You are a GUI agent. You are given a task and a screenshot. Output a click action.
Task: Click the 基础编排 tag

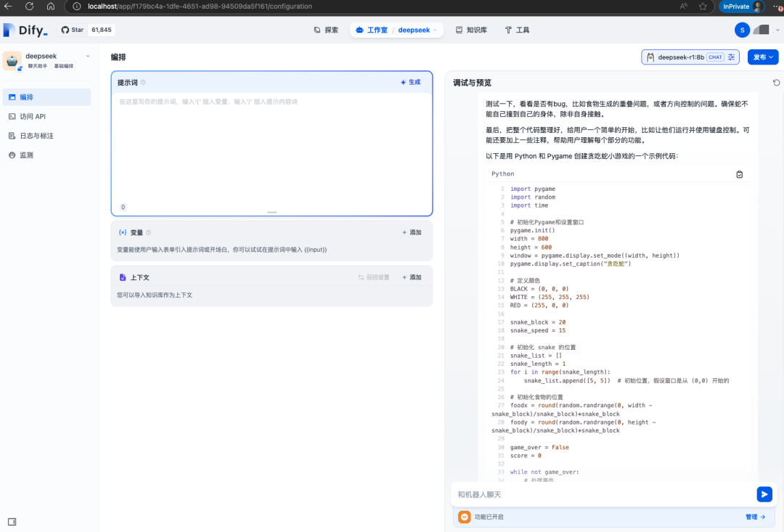tap(63, 66)
